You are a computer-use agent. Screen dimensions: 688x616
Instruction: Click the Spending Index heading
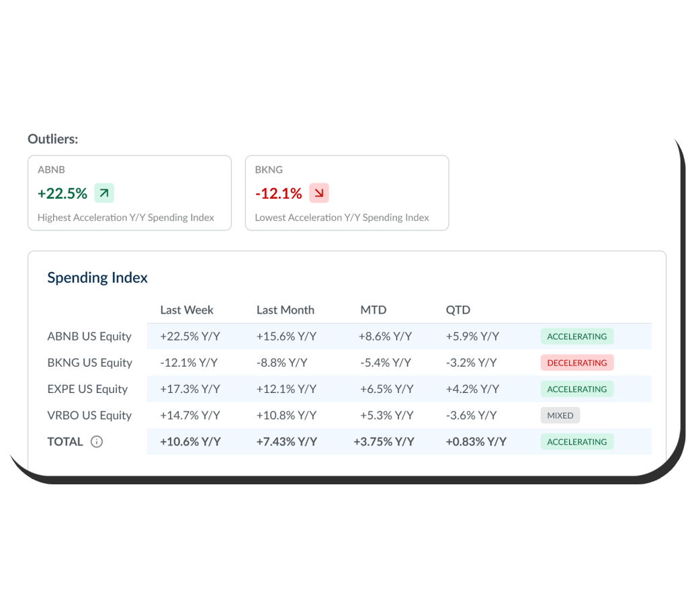coord(97,277)
